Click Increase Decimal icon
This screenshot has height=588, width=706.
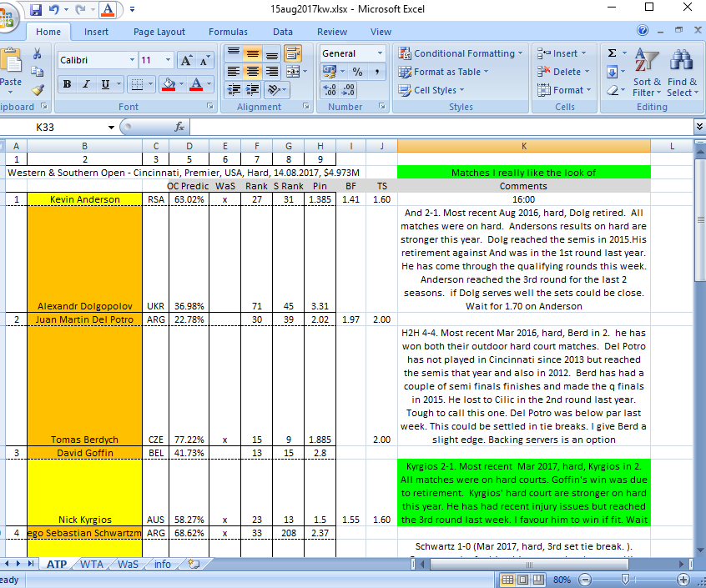(329, 90)
